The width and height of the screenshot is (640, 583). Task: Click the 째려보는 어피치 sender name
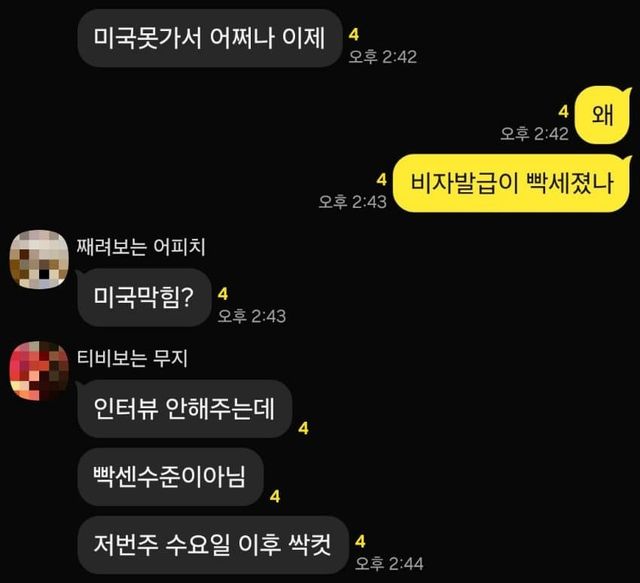pyautogui.click(x=141, y=247)
